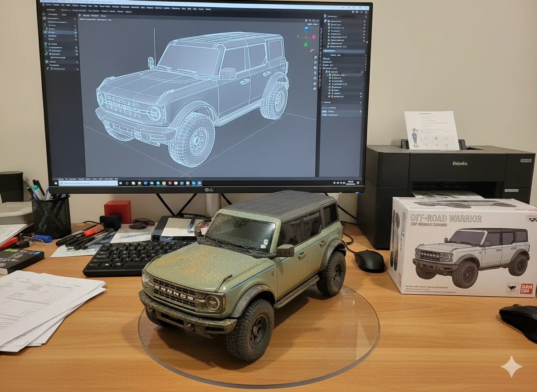Select the orange-labelled highlighted row in properties tree
Viewport: 537px width, 392px height.
tap(345, 75)
